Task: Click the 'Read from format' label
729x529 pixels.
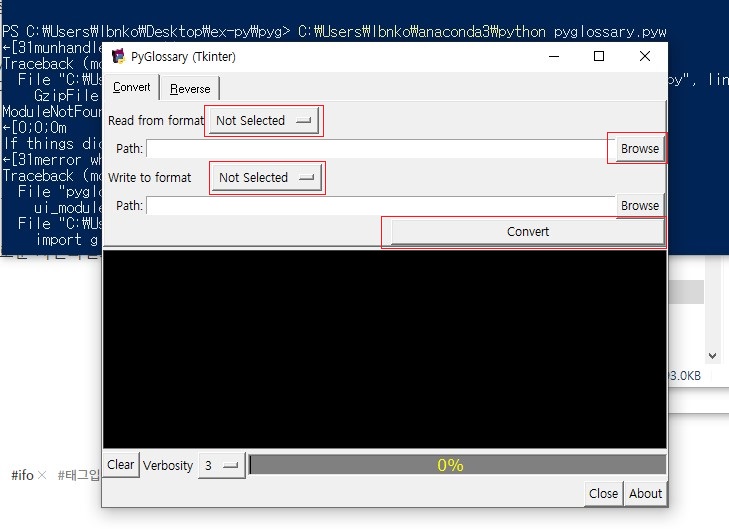Action: coord(156,121)
